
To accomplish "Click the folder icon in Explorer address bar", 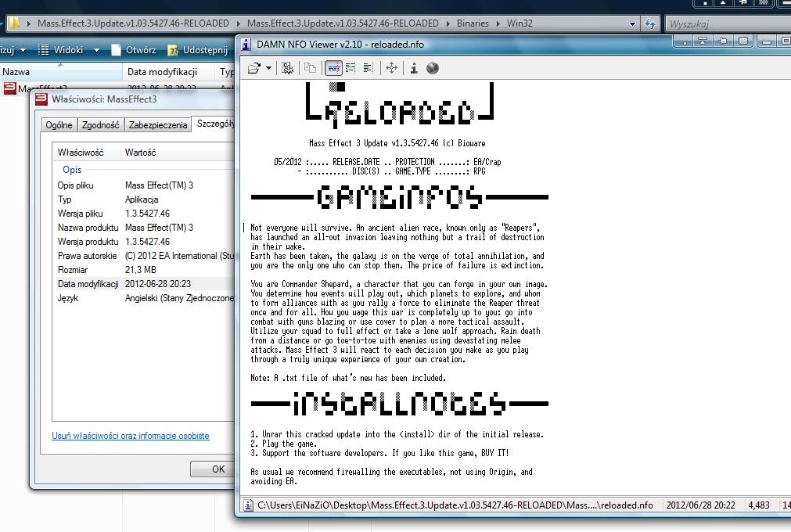I will click(15, 23).
